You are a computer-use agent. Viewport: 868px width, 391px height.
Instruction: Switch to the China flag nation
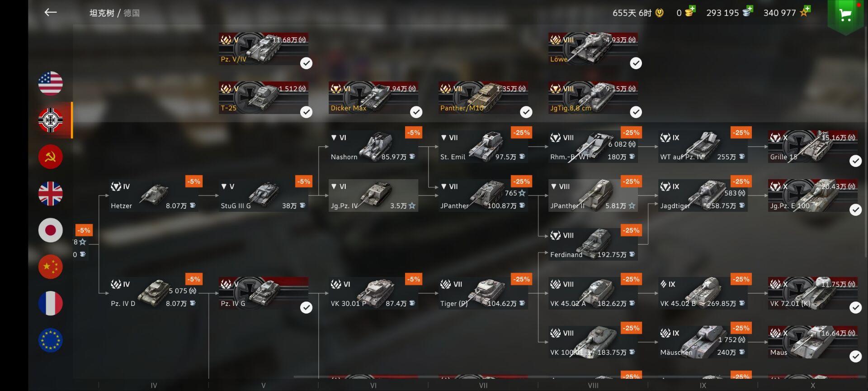coord(51,267)
